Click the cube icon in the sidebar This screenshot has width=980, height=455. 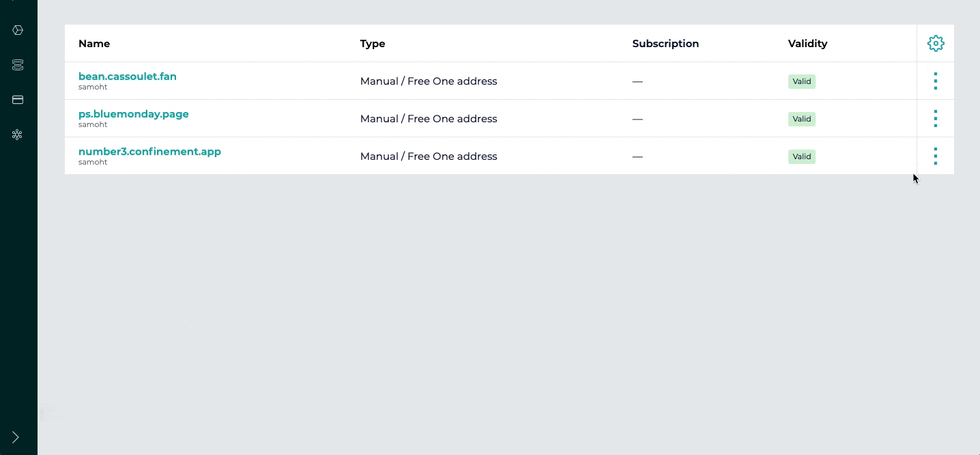pyautogui.click(x=18, y=30)
